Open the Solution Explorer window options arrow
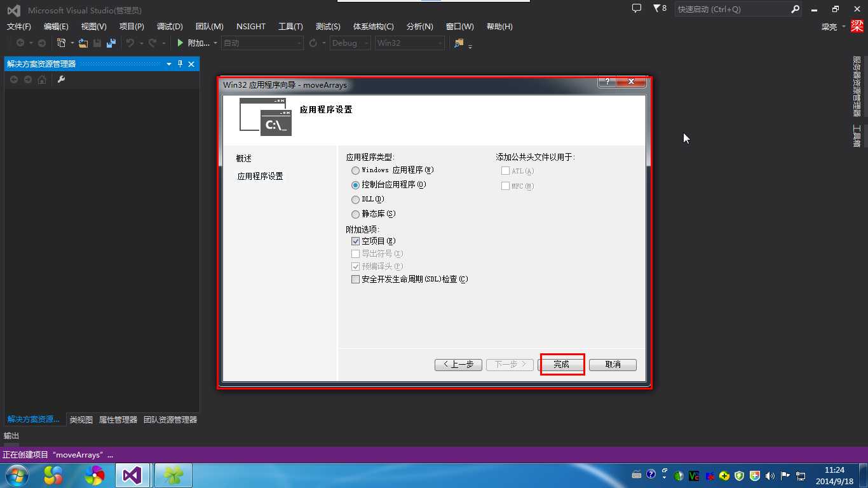The image size is (868, 488). (x=169, y=64)
